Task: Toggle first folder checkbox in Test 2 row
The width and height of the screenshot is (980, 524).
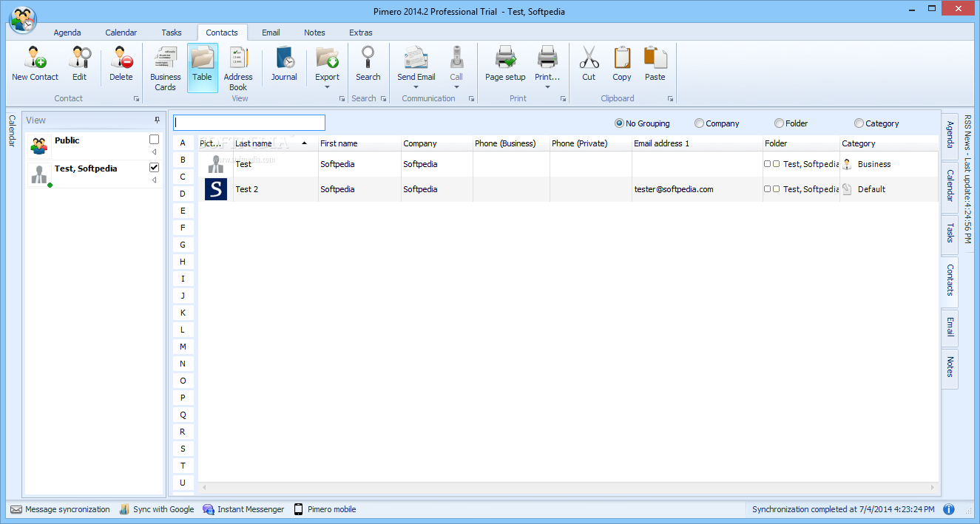Action: 767,189
